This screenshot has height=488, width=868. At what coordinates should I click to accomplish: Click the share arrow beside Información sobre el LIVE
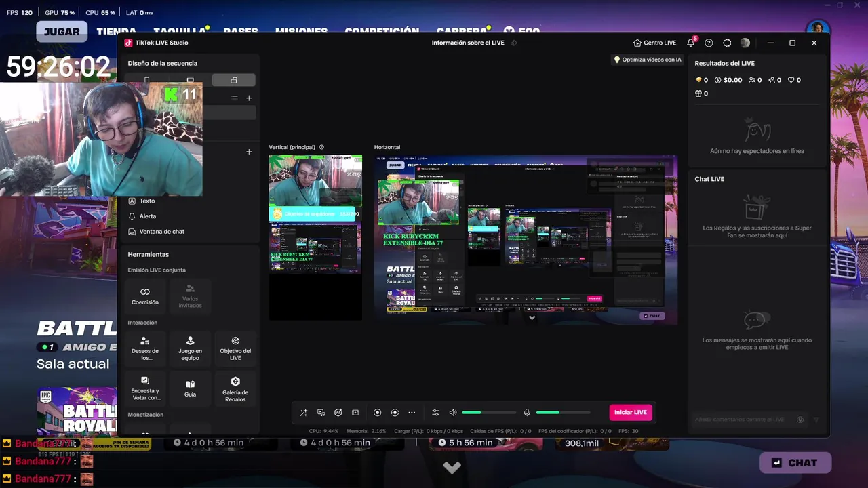click(513, 43)
